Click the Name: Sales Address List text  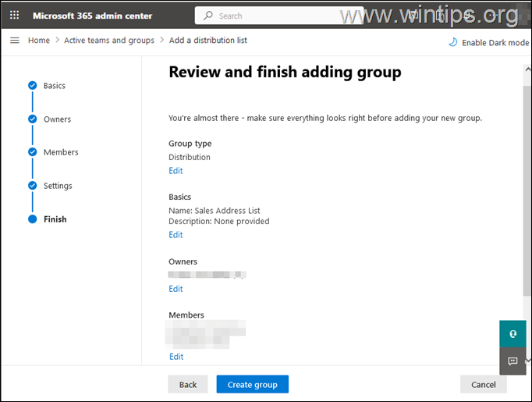[215, 211]
